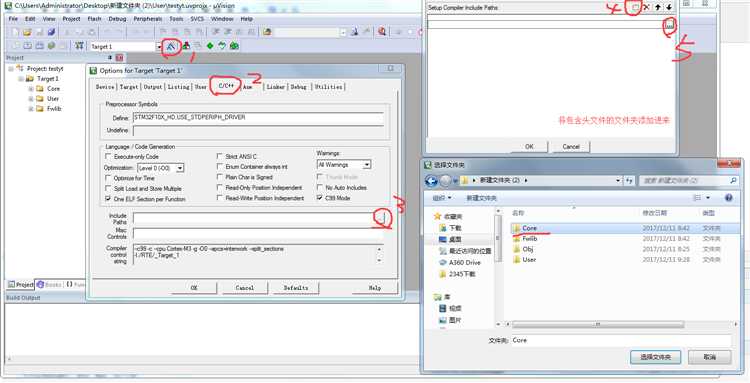Uncheck One ELF Section per Function
The image size is (750, 383).
(x=108, y=198)
